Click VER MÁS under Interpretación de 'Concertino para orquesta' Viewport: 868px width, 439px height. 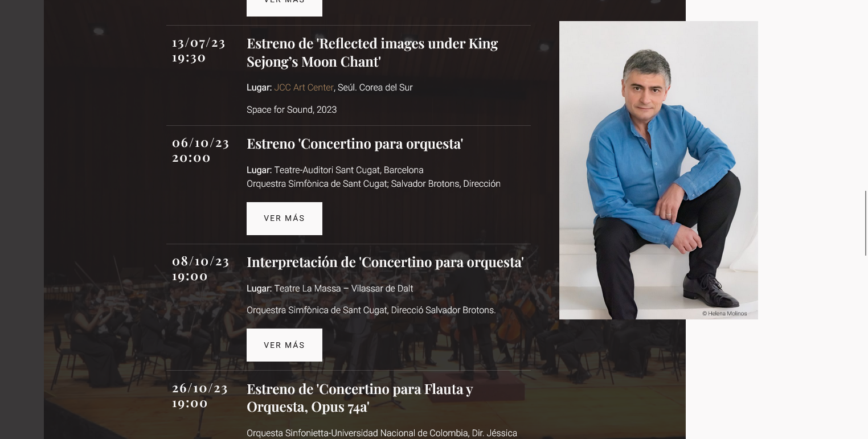pyautogui.click(x=284, y=345)
